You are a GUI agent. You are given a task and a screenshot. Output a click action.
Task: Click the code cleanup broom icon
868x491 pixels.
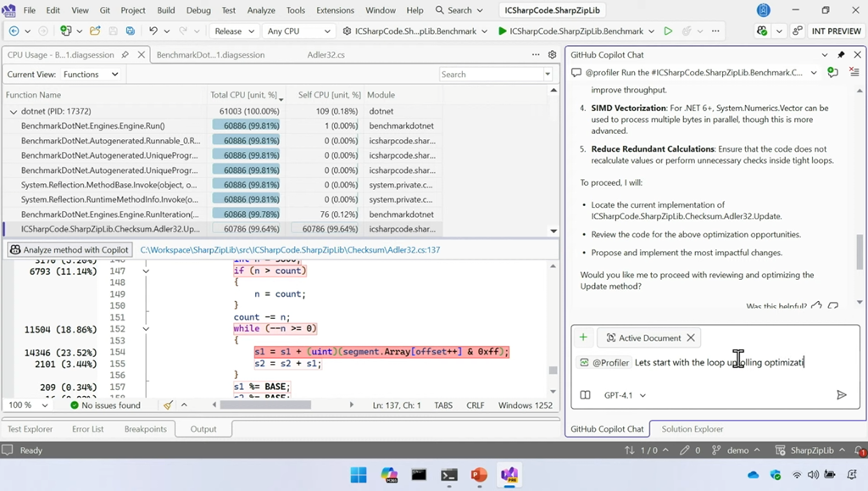coord(168,405)
